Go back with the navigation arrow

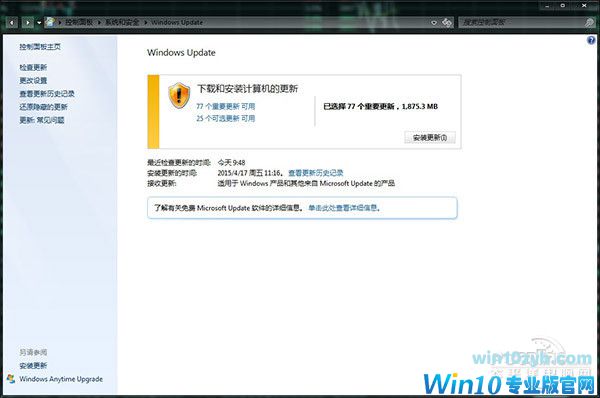tap(12, 23)
